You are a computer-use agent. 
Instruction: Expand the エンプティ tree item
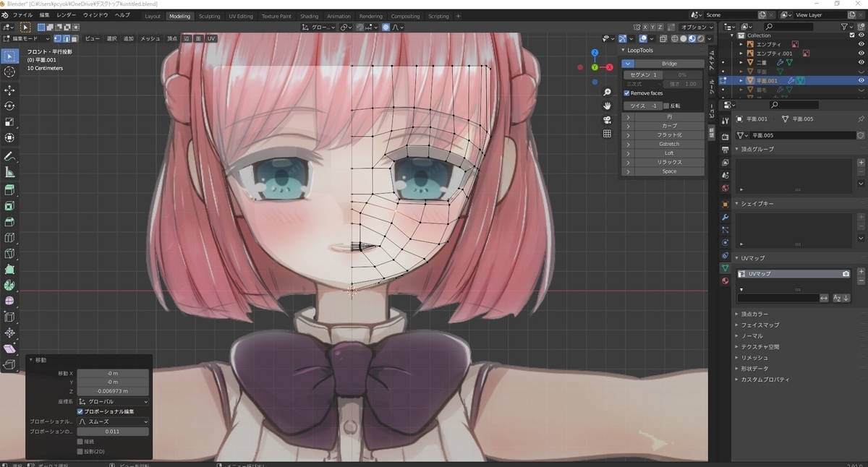741,44
